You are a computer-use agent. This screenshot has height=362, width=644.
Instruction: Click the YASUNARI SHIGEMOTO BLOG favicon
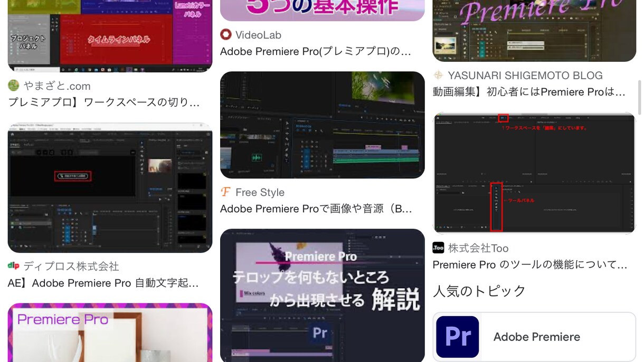coord(438,75)
